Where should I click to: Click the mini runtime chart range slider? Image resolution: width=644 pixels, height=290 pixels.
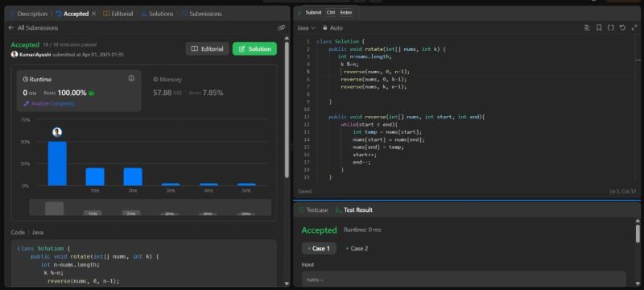click(x=151, y=208)
